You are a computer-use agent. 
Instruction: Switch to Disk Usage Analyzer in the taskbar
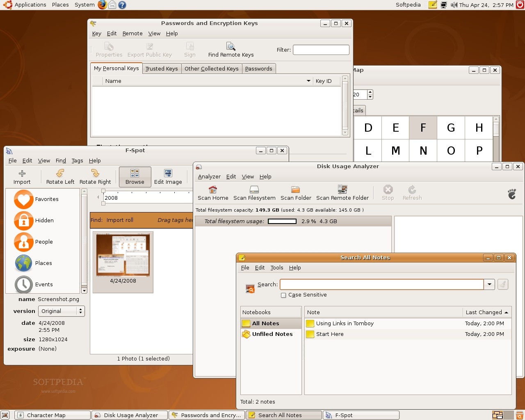tap(130, 415)
